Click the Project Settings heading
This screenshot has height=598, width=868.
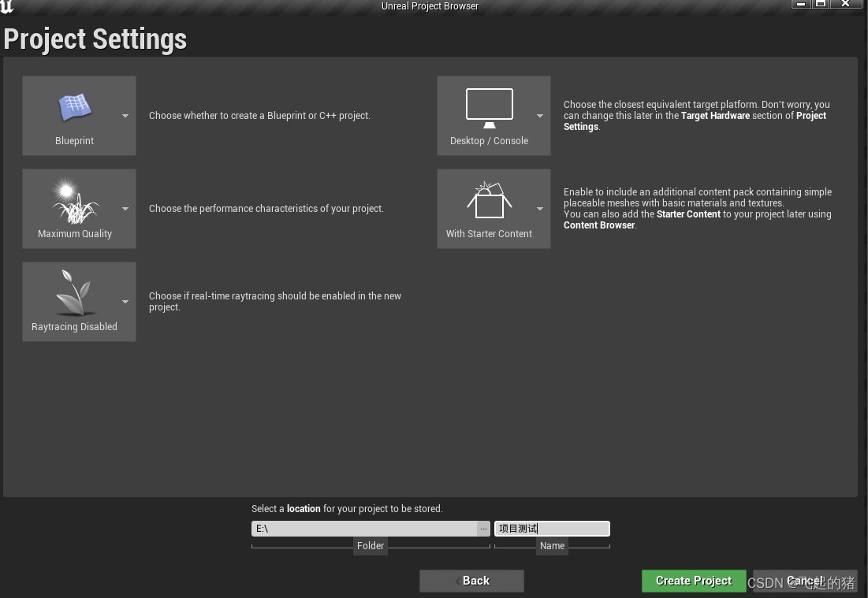point(95,39)
